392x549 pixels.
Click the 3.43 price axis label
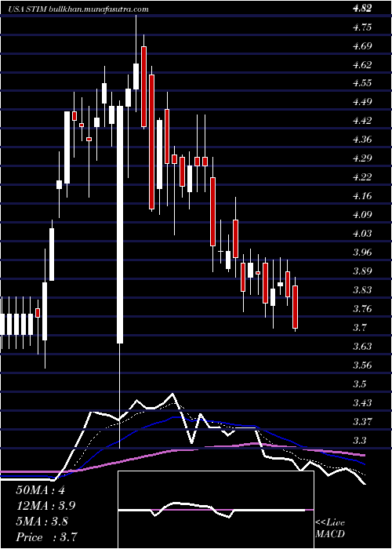(362, 402)
